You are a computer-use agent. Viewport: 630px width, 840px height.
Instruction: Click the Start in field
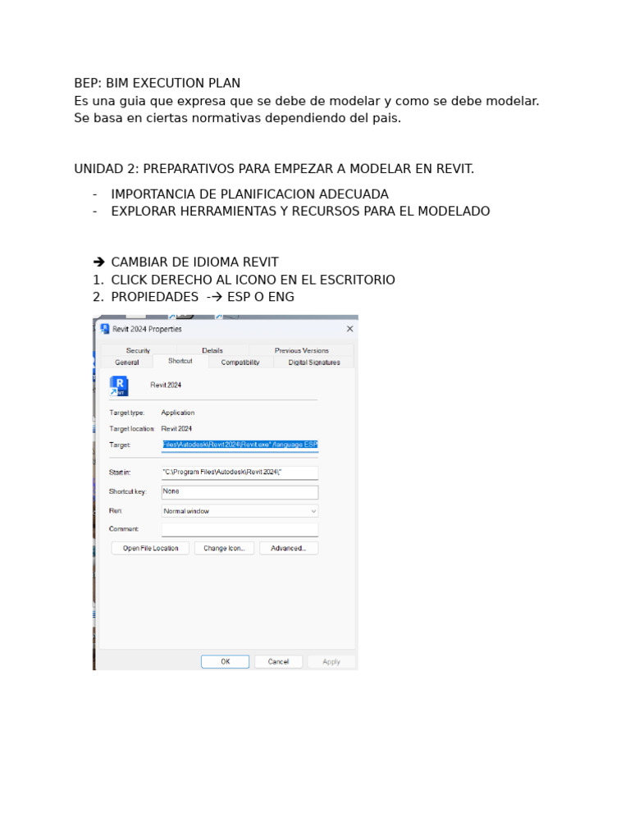240,472
